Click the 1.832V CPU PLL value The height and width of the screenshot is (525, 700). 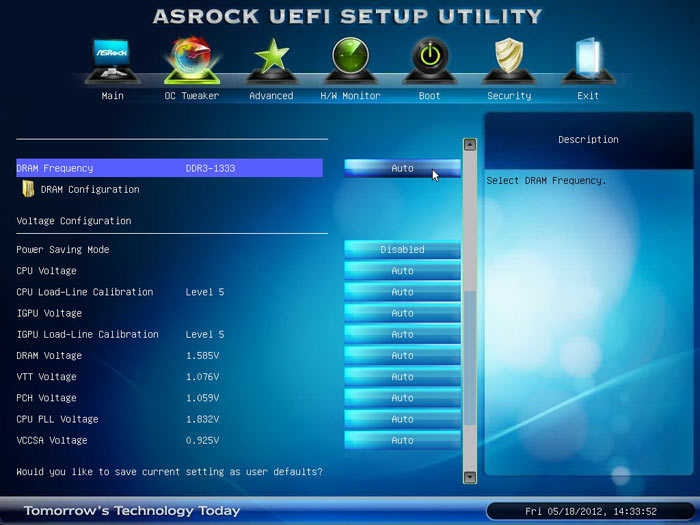point(203,419)
